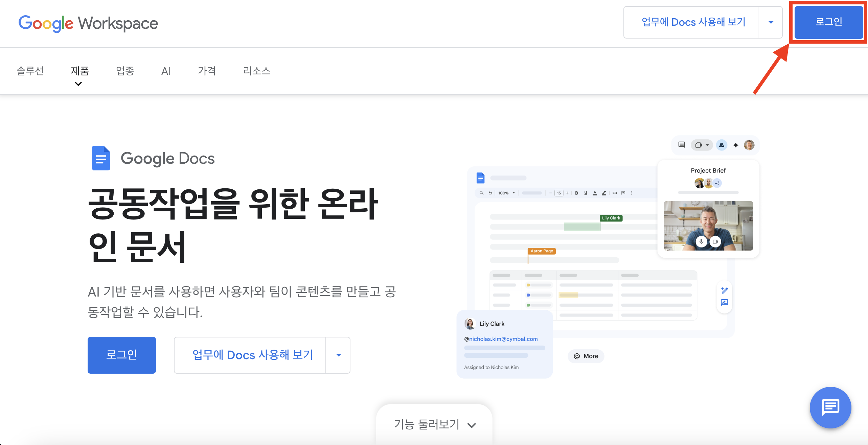This screenshot has width=868, height=445.
Task: Click the green highlighted text selection
Action: (x=581, y=227)
